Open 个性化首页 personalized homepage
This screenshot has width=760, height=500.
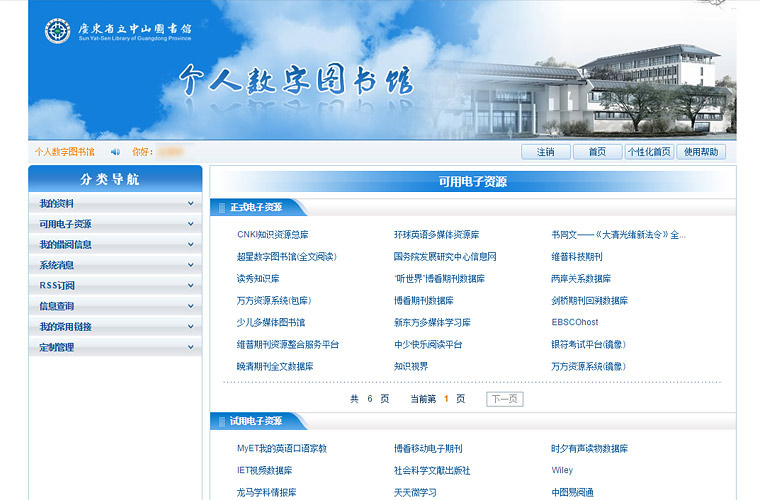(649, 152)
